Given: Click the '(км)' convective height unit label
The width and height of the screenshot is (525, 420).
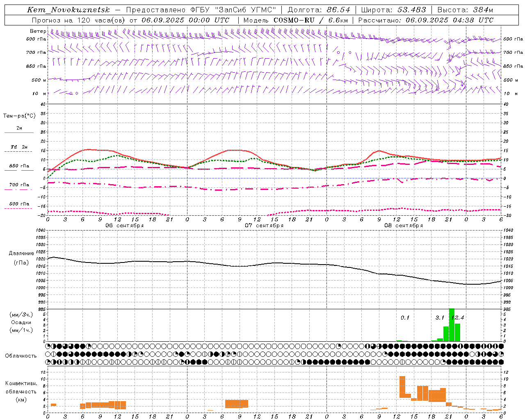Looking at the screenshot, I should 21,399.
